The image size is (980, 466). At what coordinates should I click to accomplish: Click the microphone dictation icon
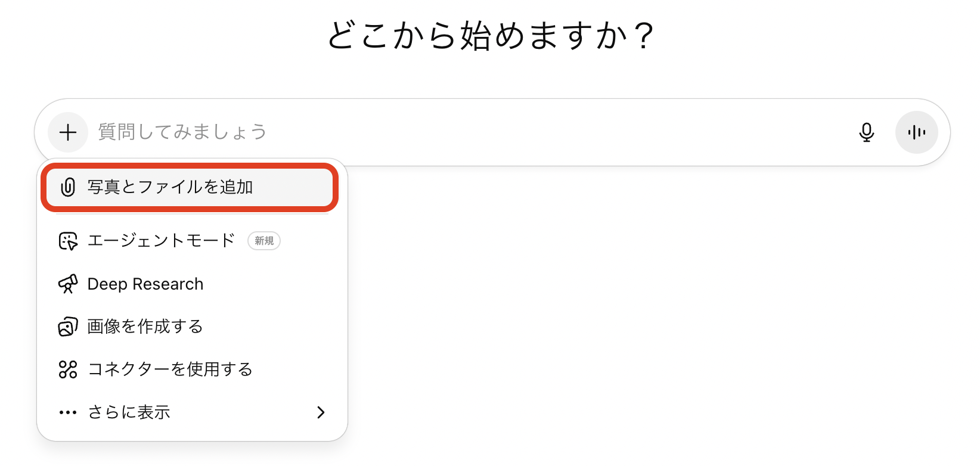tap(866, 132)
